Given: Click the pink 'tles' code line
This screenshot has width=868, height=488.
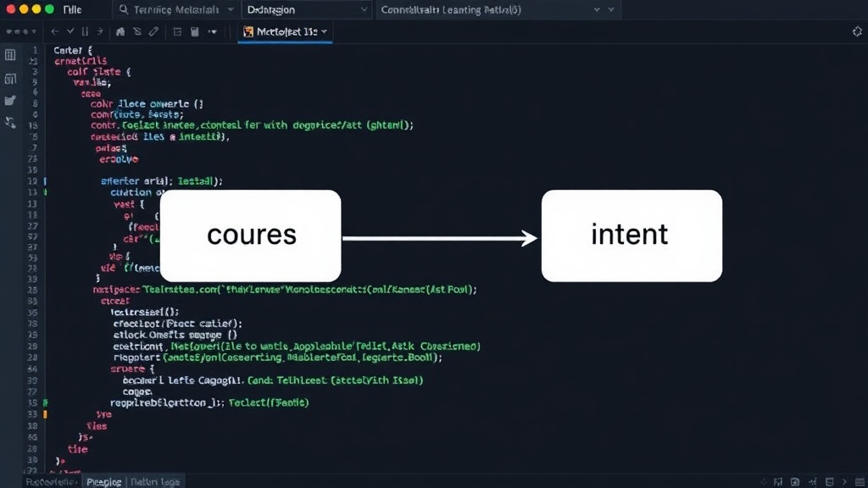Looking at the screenshot, I should click(97, 426).
